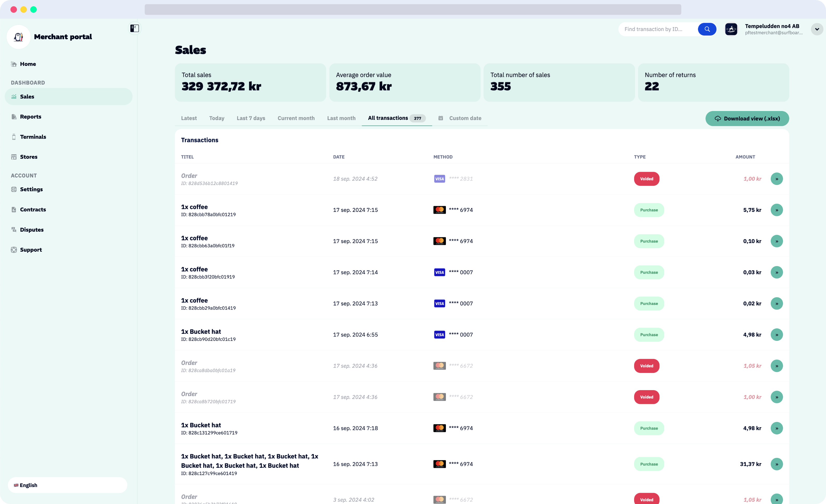Click the Contracts file icon

tap(14, 210)
